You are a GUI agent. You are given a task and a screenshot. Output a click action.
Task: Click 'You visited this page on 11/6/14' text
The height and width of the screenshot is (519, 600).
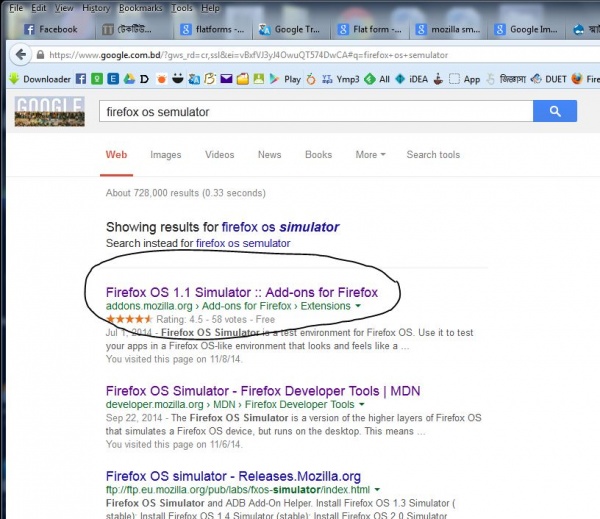pyautogui.click(x=174, y=444)
